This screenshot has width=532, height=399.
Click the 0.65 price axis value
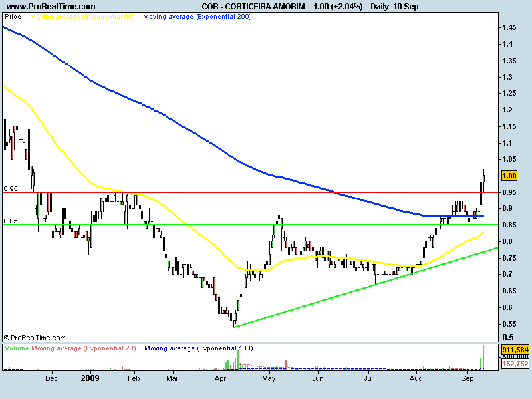[x=509, y=291]
